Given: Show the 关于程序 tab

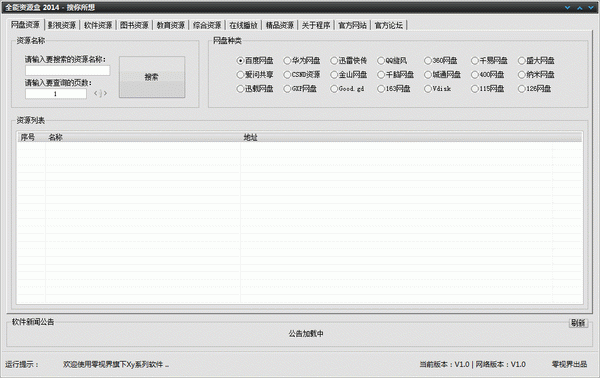Looking at the screenshot, I should [x=316, y=25].
